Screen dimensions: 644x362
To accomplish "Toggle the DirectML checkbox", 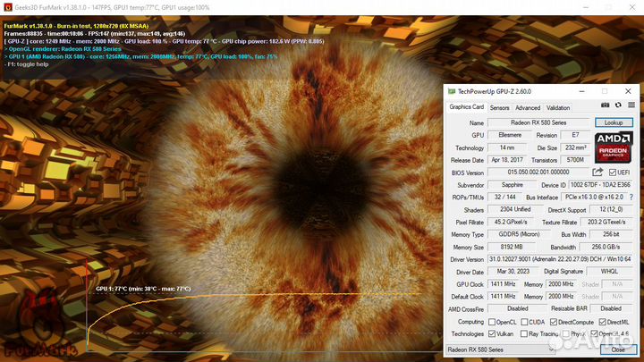I will pyautogui.click(x=602, y=322).
